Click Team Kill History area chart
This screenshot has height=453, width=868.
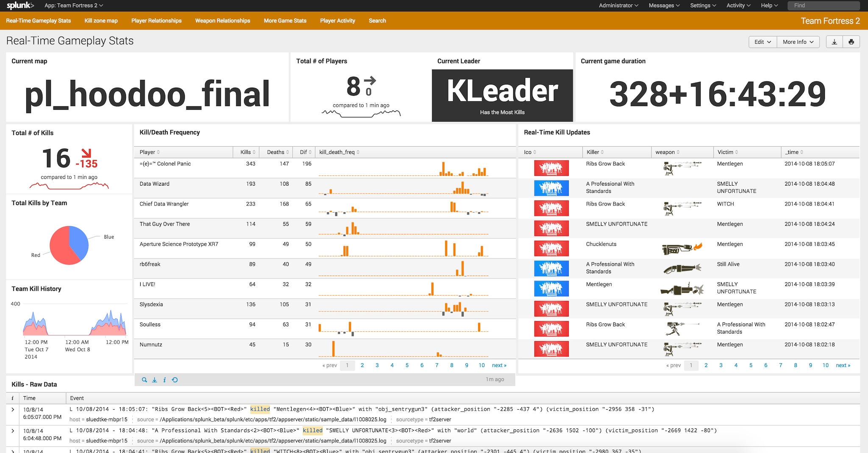pos(75,322)
